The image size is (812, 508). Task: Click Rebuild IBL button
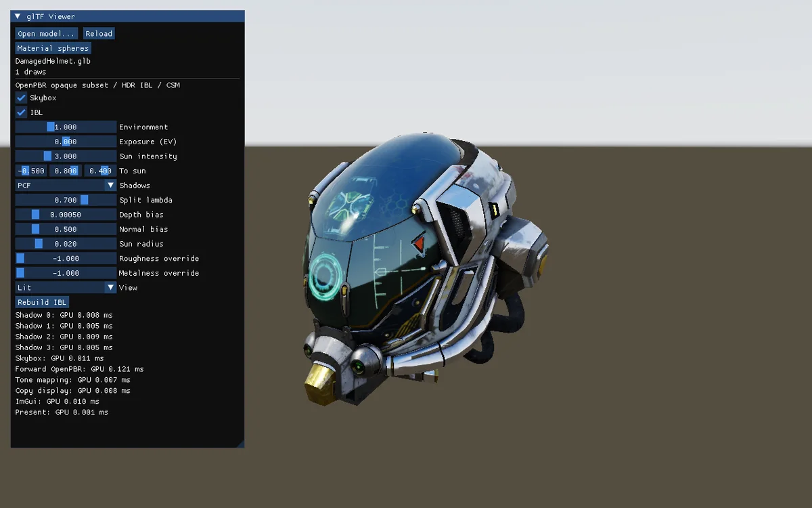coord(42,302)
